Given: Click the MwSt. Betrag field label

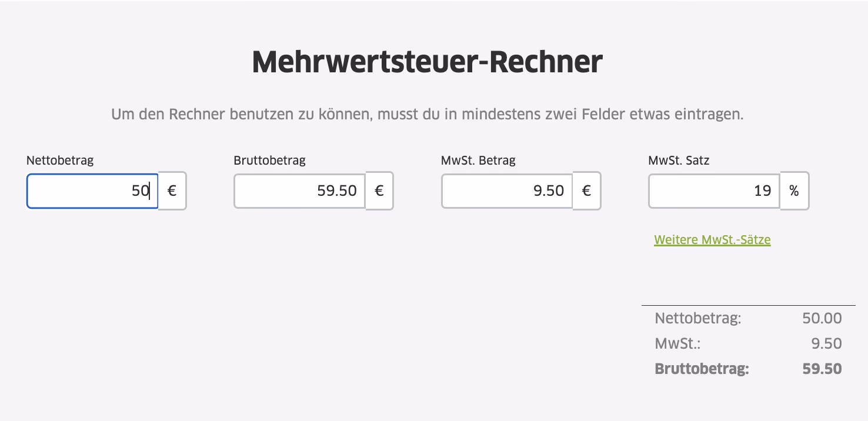Looking at the screenshot, I should (x=478, y=160).
